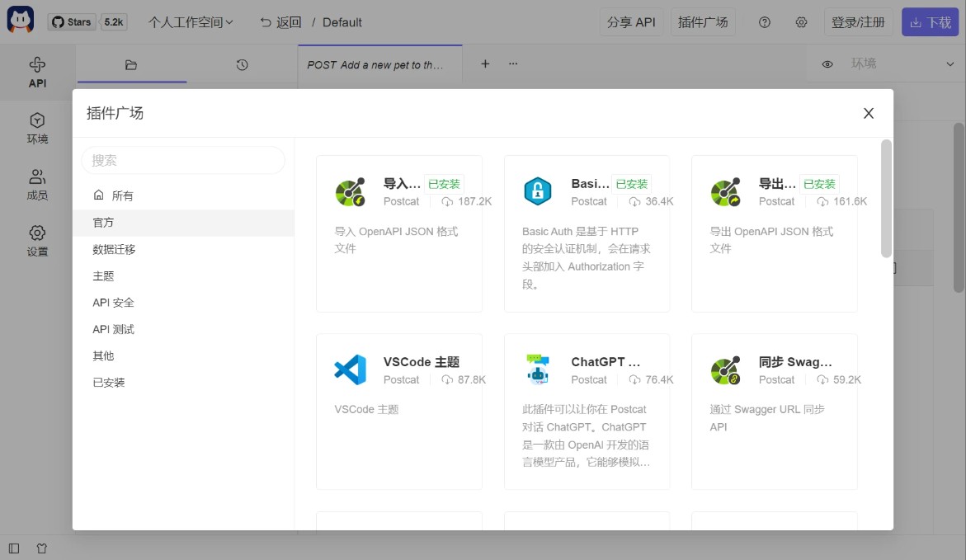This screenshot has width=966, height=560.
Task: Select the 主题 category
Action: pos(184,276)
